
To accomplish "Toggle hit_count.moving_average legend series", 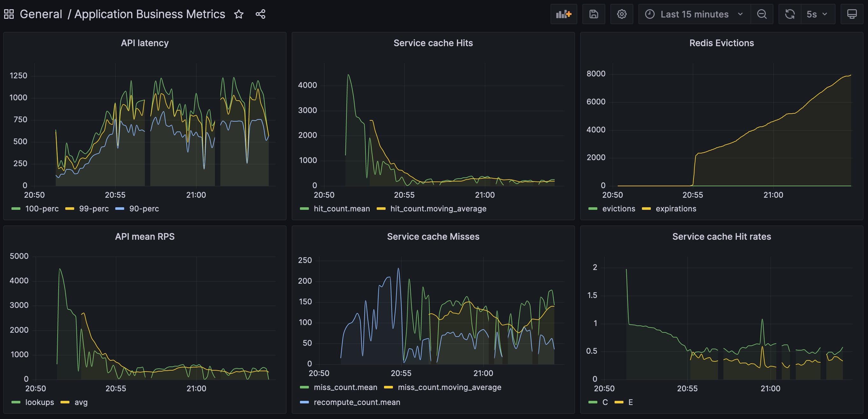I will 438,209.
